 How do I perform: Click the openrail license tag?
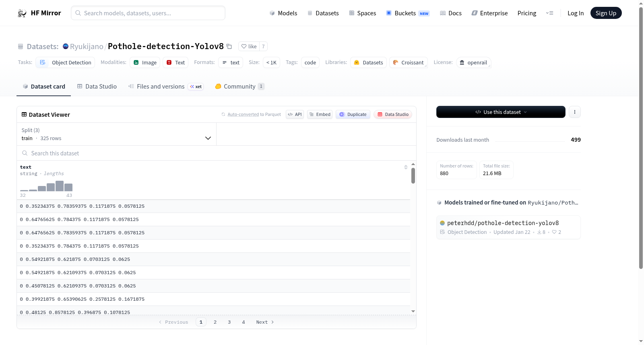coord(473,62)
